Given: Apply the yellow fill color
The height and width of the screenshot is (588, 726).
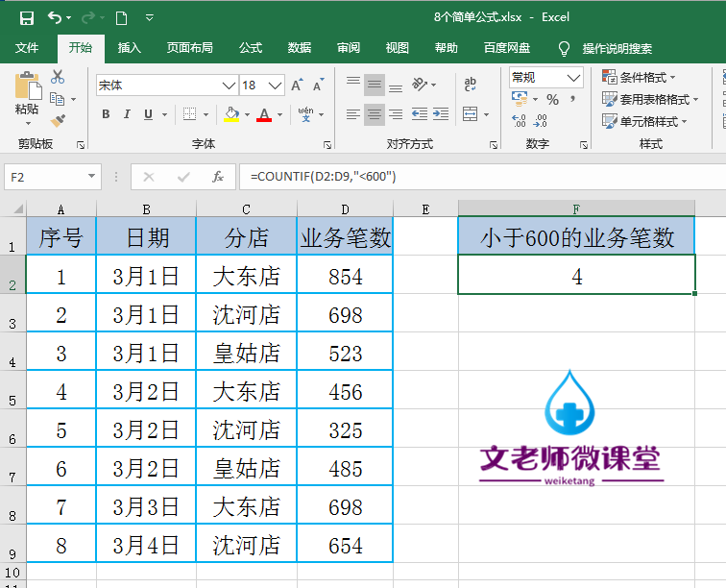Looking at the screenshot, I should tap(231, 114).
